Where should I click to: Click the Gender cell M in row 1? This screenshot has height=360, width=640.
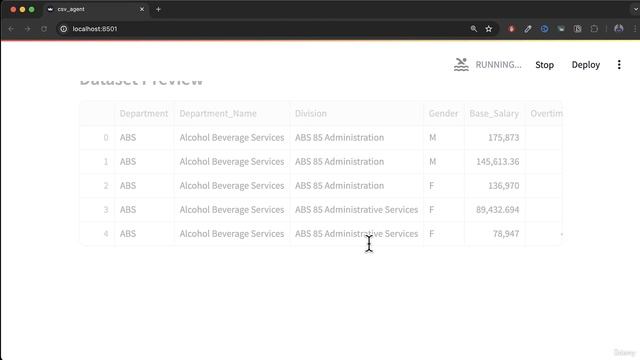444,162
